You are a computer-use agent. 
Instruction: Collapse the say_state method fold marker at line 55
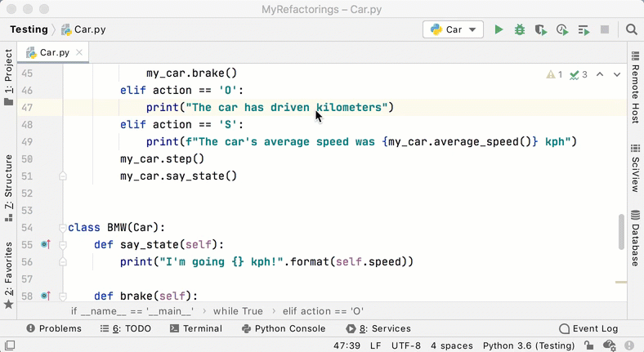coord(63,244)
